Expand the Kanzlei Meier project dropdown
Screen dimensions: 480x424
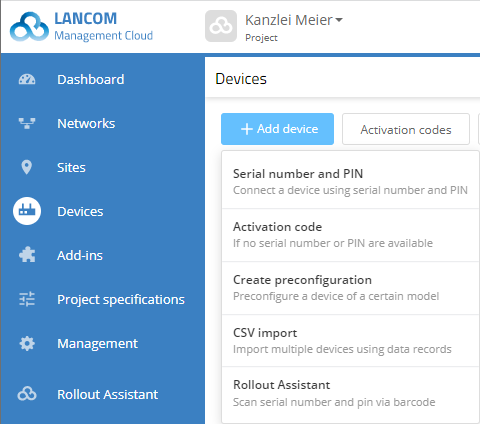coord(294,20)
